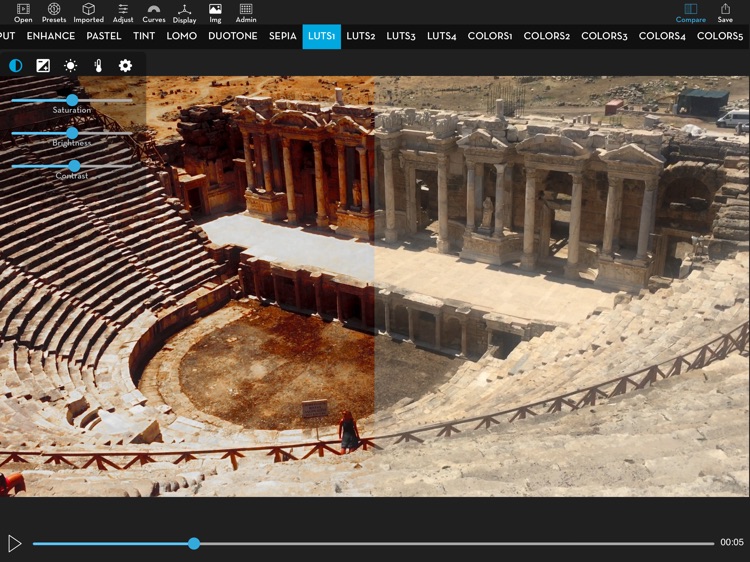Open the Presets panel

coord(54,13)
